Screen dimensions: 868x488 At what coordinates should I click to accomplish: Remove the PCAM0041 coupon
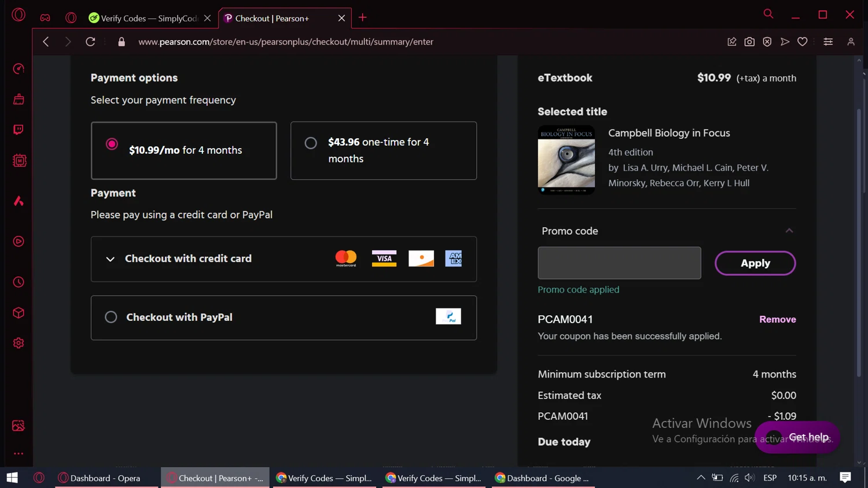point(777,319)
